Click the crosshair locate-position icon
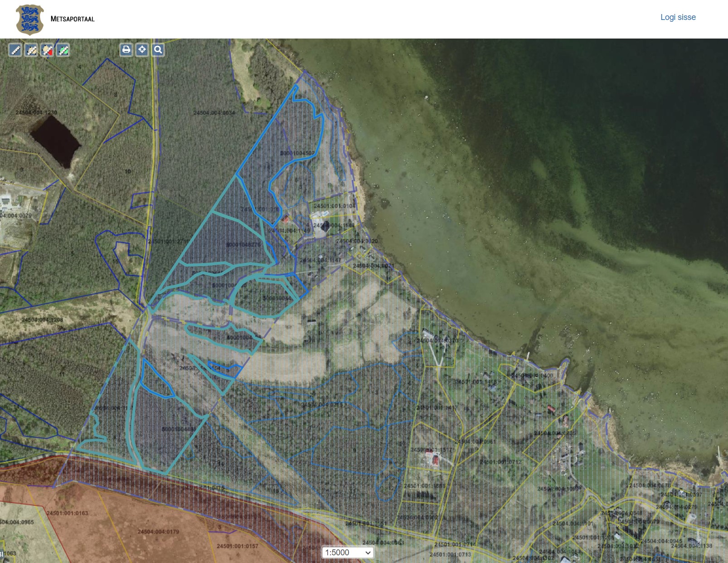728x563 pixels. click(x=142, y=49)
